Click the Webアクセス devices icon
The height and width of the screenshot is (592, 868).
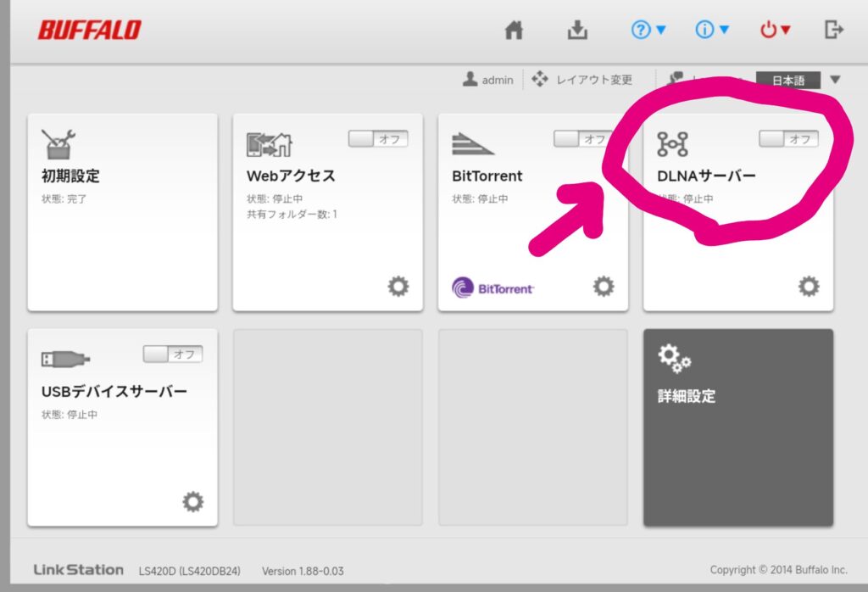(269, 145)
